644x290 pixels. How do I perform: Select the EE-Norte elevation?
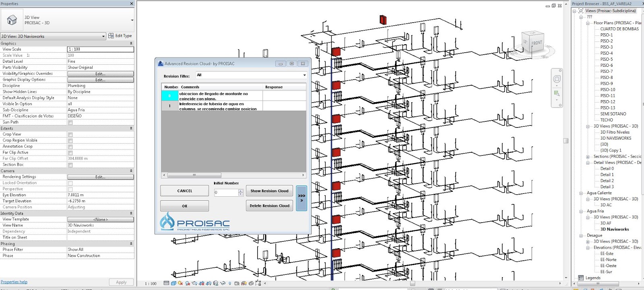pos(608,260)
